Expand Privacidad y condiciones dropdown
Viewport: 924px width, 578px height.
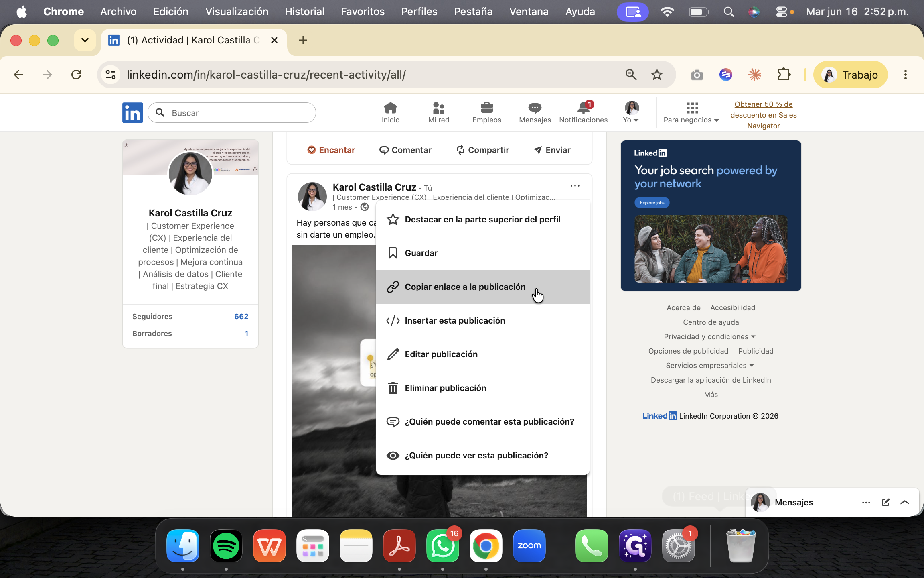pyautogui.click(x=709, y=336)
